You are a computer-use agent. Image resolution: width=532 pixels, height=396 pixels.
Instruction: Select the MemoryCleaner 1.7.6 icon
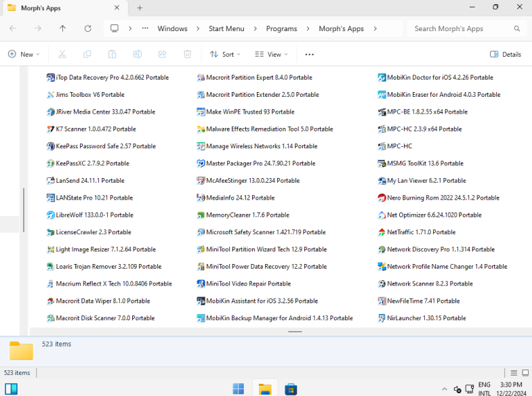(201, 215)
